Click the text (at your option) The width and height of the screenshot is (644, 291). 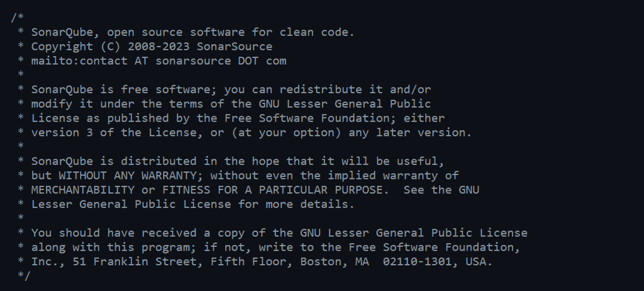[x=286, y=132]
